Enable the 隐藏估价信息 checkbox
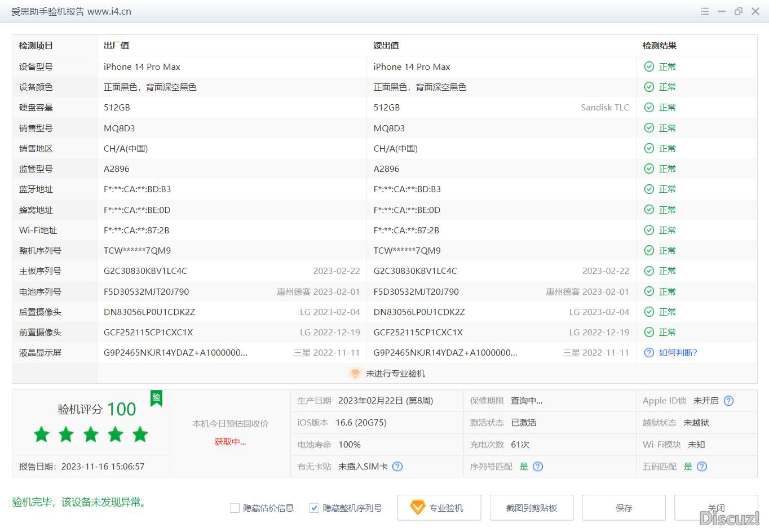Viewport: 769px width, 532px height. [x=235, y=508]
